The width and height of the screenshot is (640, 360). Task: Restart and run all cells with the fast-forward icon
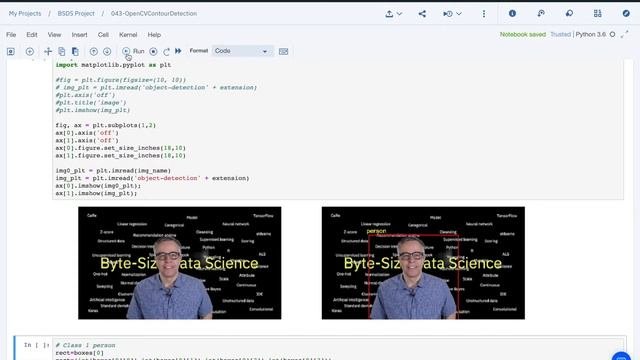pos(178,51)
